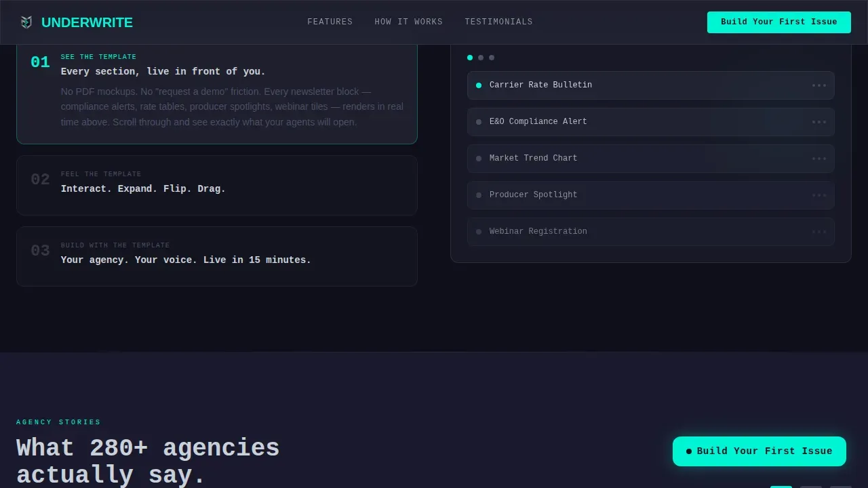Click the header Build Your First Issue button
Screen dimensions: 868x488
779,22
